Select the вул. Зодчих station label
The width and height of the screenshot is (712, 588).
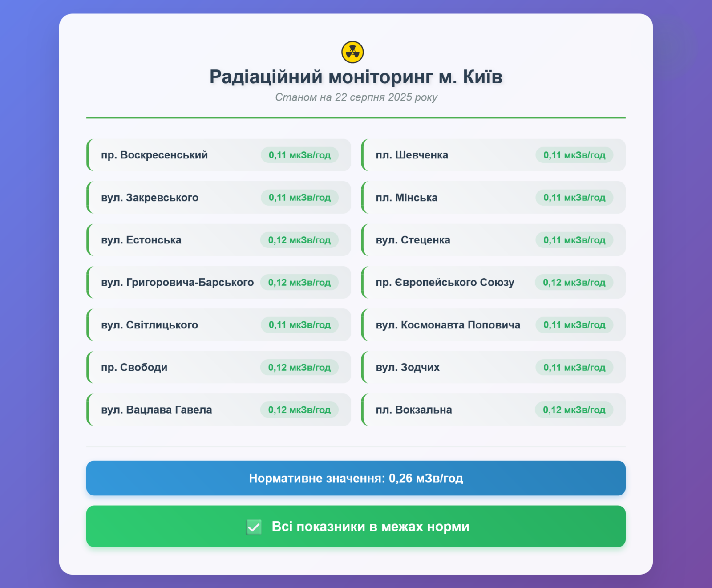408,368
